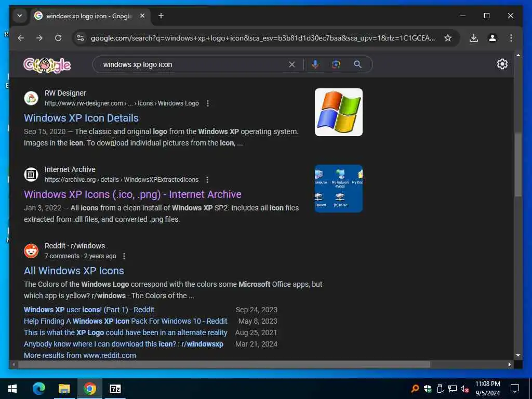
Task: Open Chrome three-dot menu
Action: pos(511,38)
